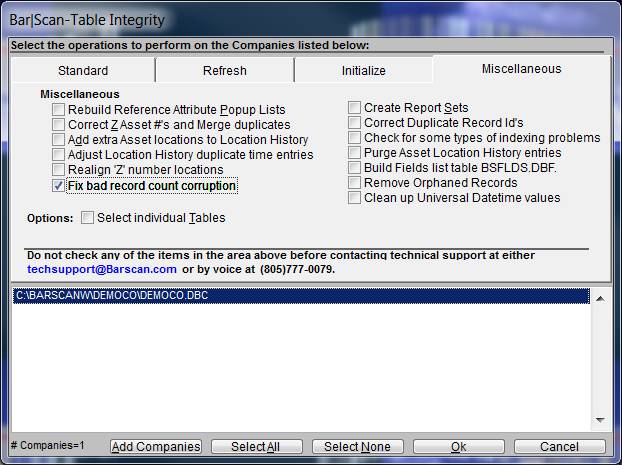The height and width of the screenshot is (465, 622).
Task: Switch to the Standard tab
Action: 83,70
